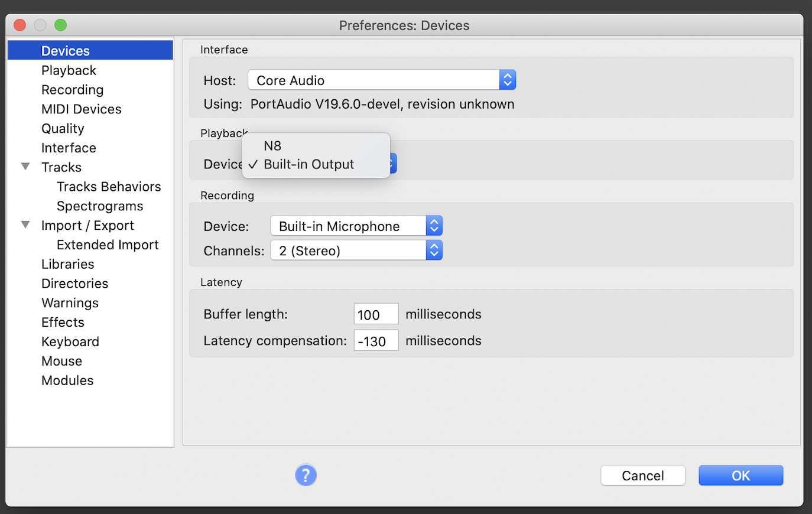Open the Warnings preferences category

(x=70, y=303)
